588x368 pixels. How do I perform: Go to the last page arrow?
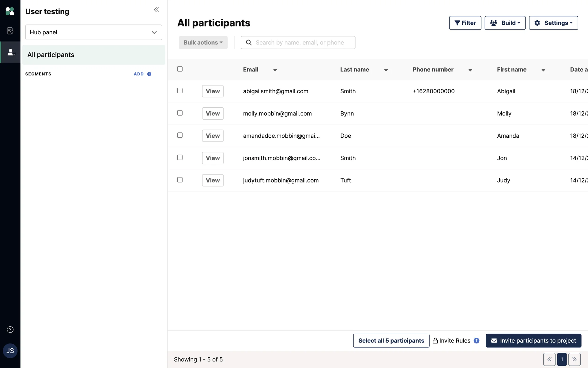click(x=574, y=359)
